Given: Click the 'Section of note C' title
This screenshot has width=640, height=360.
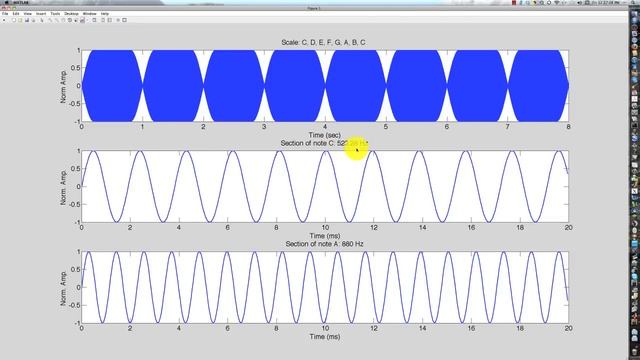Looking at the screenshot, I should (x=324, y=143).
